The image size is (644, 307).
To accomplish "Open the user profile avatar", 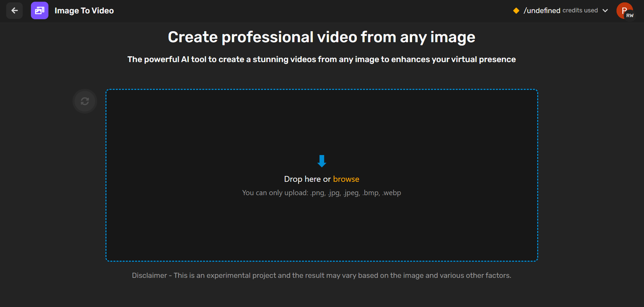I will [x=625, y=11].
